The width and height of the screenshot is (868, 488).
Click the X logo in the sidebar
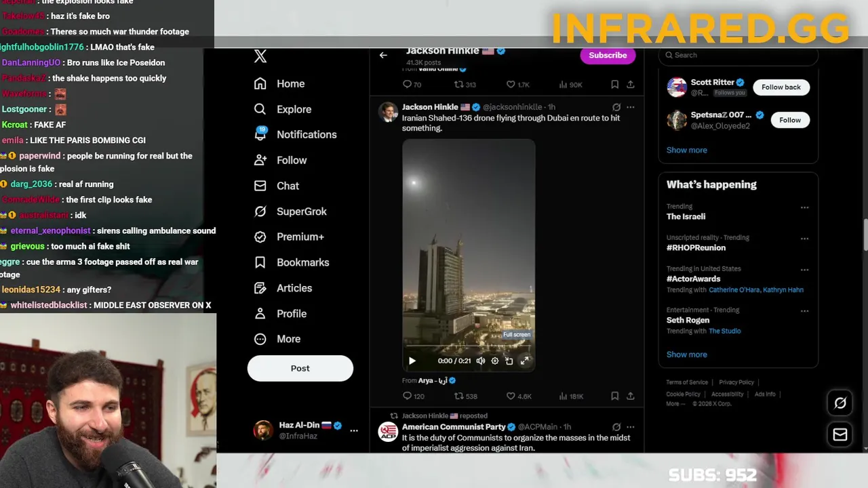coord(260,56)
